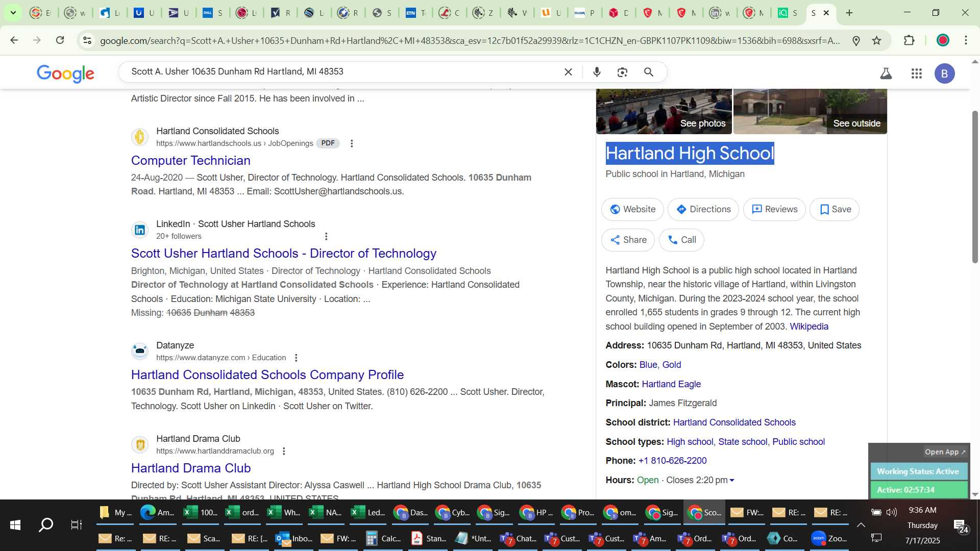Image resolution: width=980 pixels, height=551 pixels.
Task: Open the Google apps grid
Action: pyautogui.click(x=916, y=73)
